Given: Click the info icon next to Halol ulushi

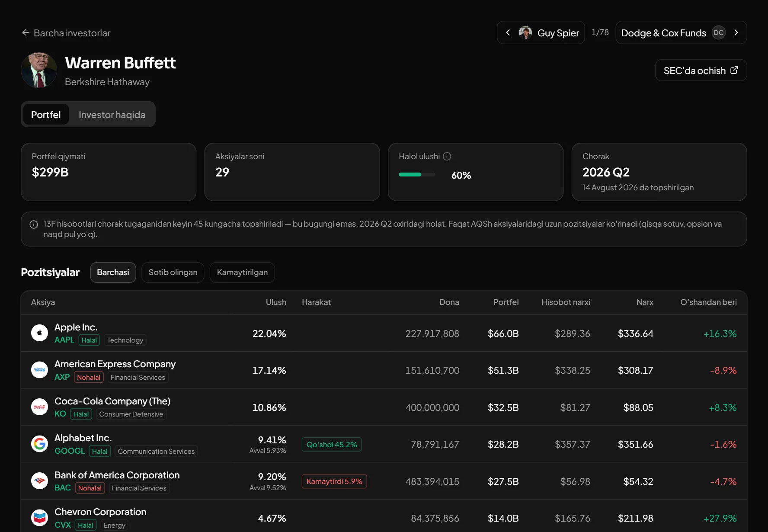Looking at the screenshot, I should 447,157.
